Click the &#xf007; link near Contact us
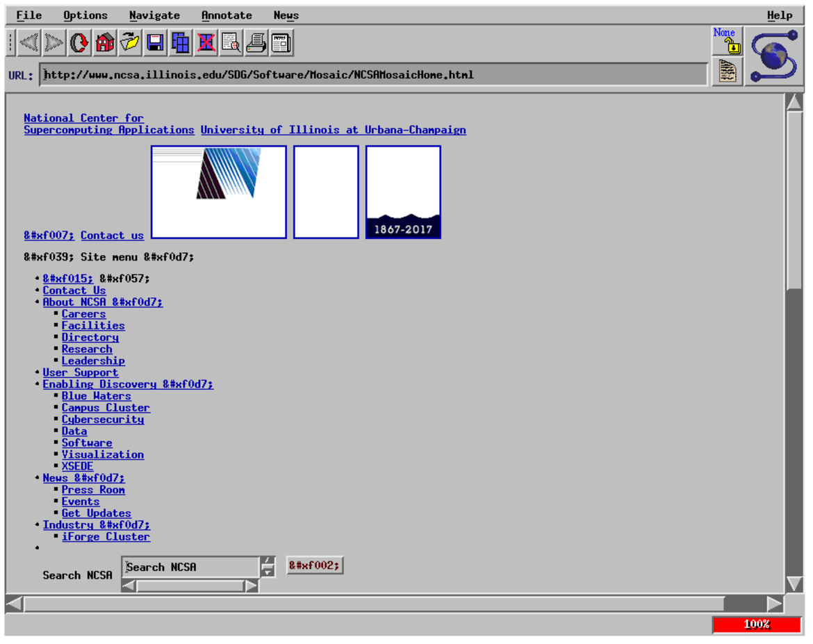This screenshot has height=644, width=813. click(x=49, y=236)
